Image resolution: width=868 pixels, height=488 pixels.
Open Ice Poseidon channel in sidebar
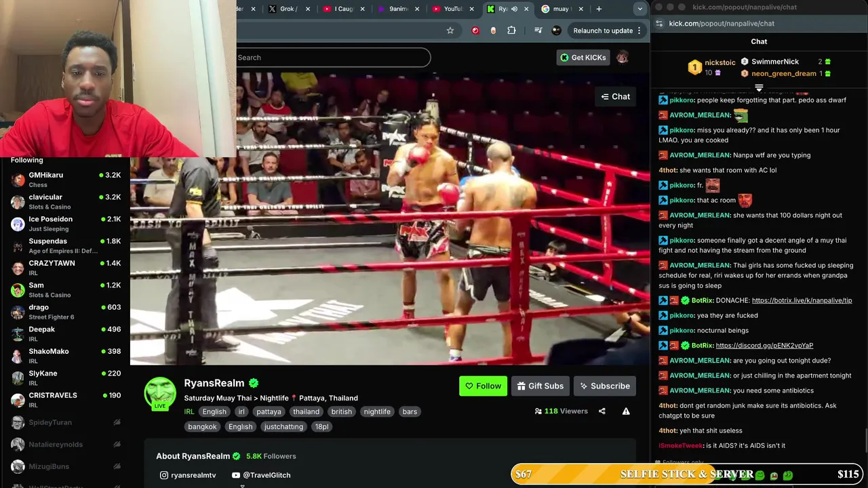point(66,224)
